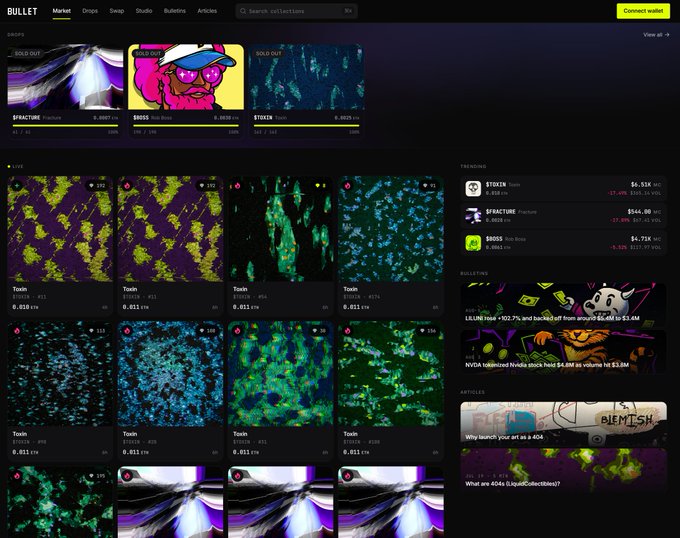Click flame icon on Toxin #11 0.011 ETH card
The width and height of the screenshot is (680, 538).
point(127,186)
